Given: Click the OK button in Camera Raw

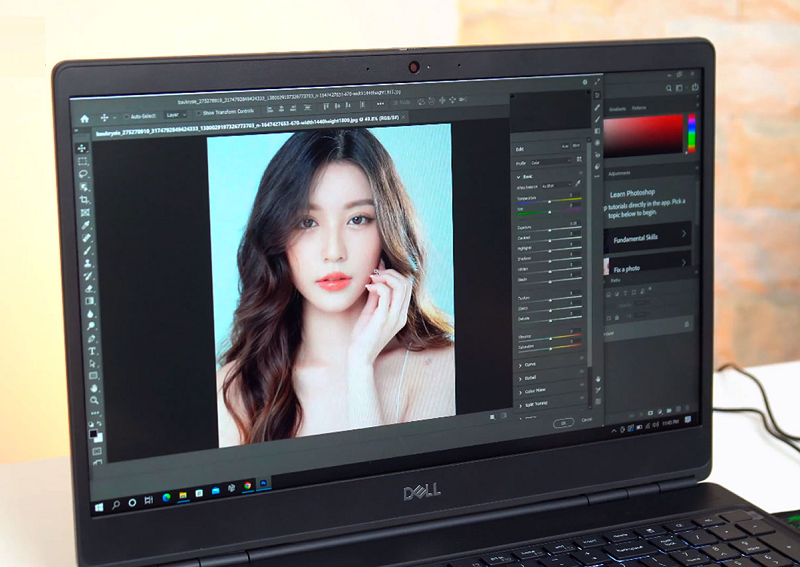Looking at the screenshot, I should pyautogui.click(x=564, y=422).
